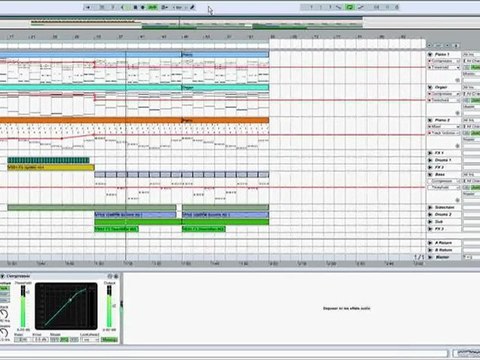The image size is (480, 360).
Task: Fold the Organ track triangle
Action: 430,87
